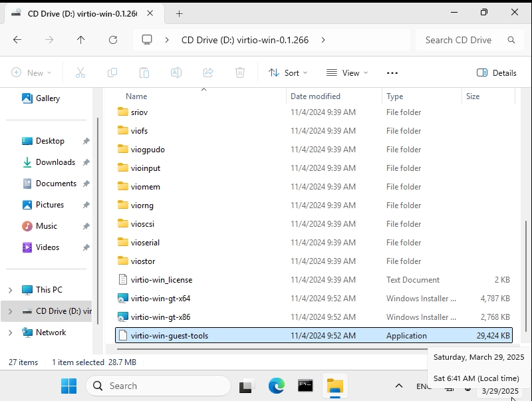This screenshot has height=401, width=532.
Task: Go up one folder level
Action: pyautogui.click(x=80, y=40)
